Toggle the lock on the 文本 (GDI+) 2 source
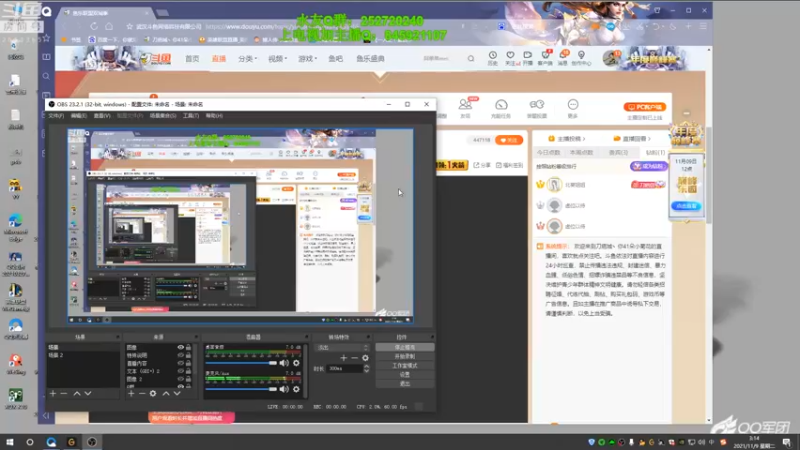 (x=189, y=371)
